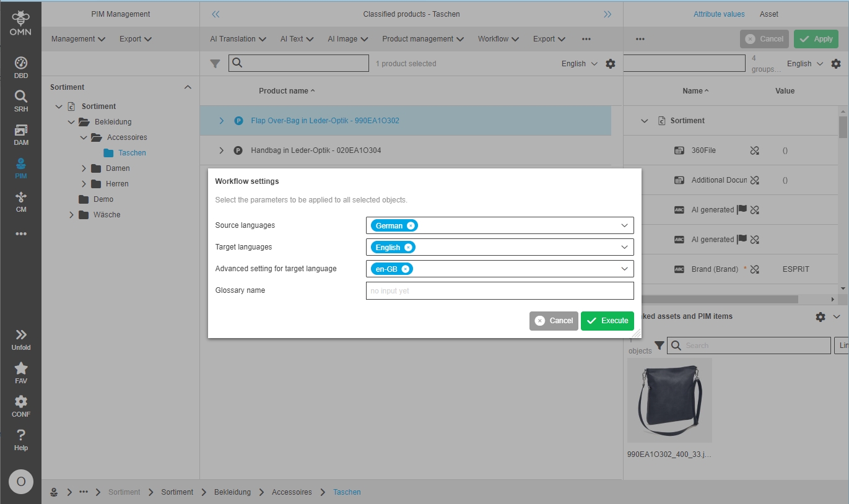The width and height of the screenshot is (849, 504).
Task: Click the Glossary name input field
Action: pyautogui.click(x=499, y=291)
